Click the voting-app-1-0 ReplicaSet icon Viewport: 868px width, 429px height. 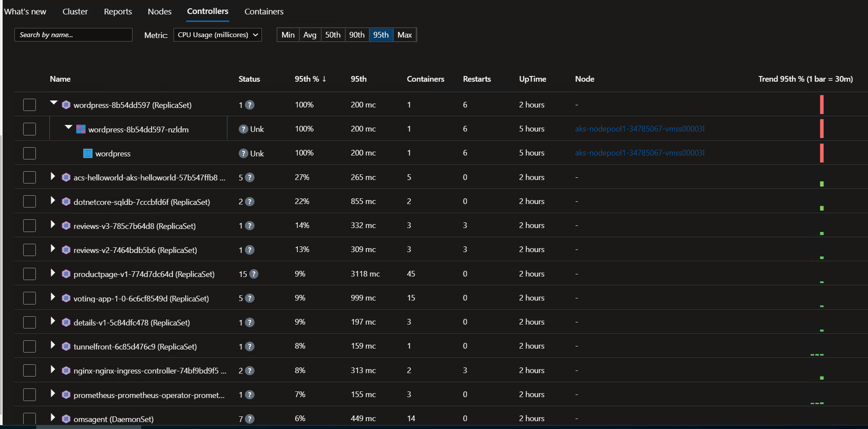pos(66,298)
